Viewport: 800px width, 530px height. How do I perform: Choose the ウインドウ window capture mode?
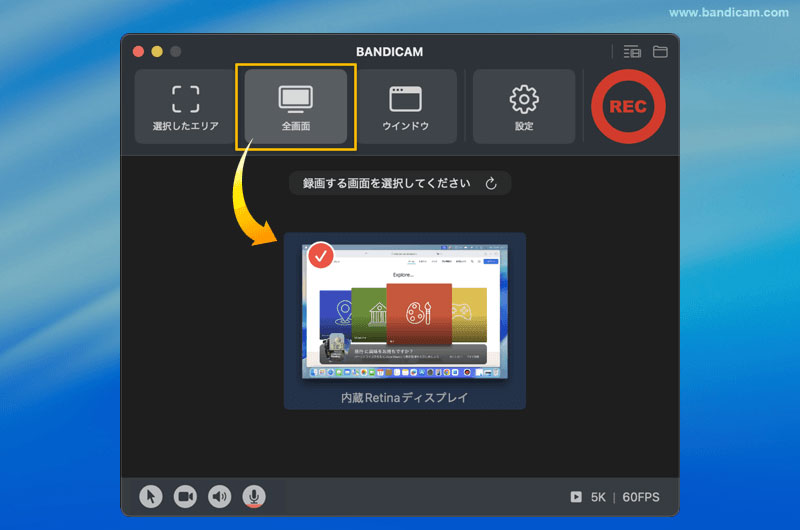(x=406, y=107)
